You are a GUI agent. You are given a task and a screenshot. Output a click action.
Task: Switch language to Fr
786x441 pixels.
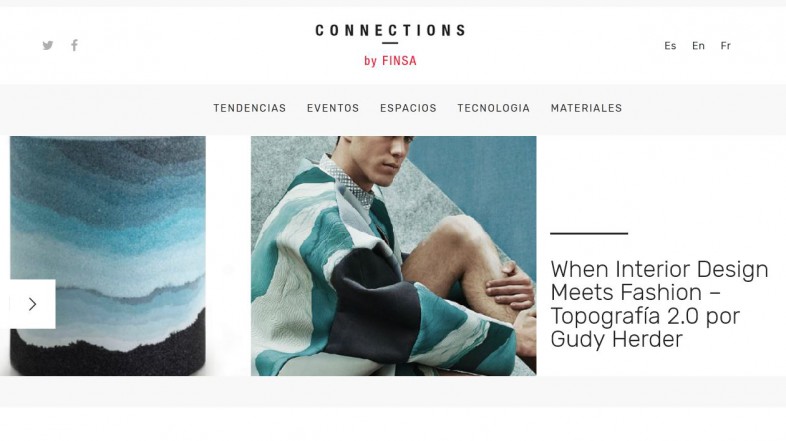[x=725, y=46]
